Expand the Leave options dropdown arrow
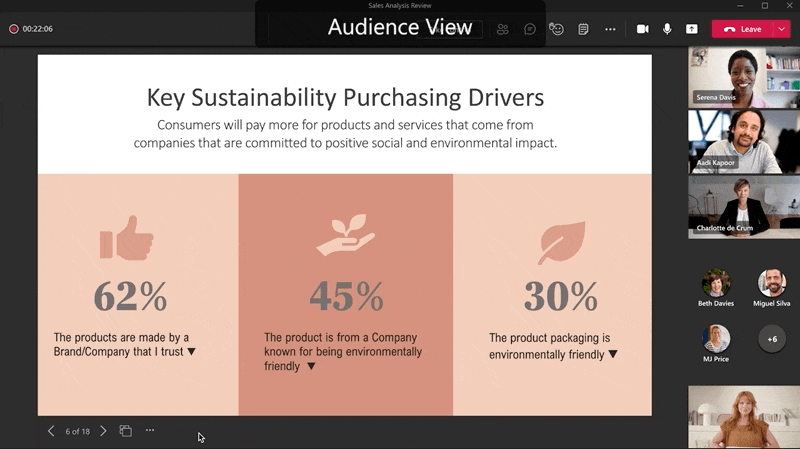The height and width of the screenshot is (449, 800). 781,29
